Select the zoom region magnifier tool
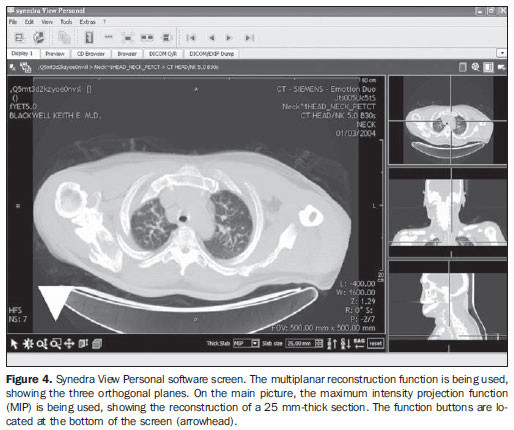This screenshot has height=430, width=514. (56, 344)
